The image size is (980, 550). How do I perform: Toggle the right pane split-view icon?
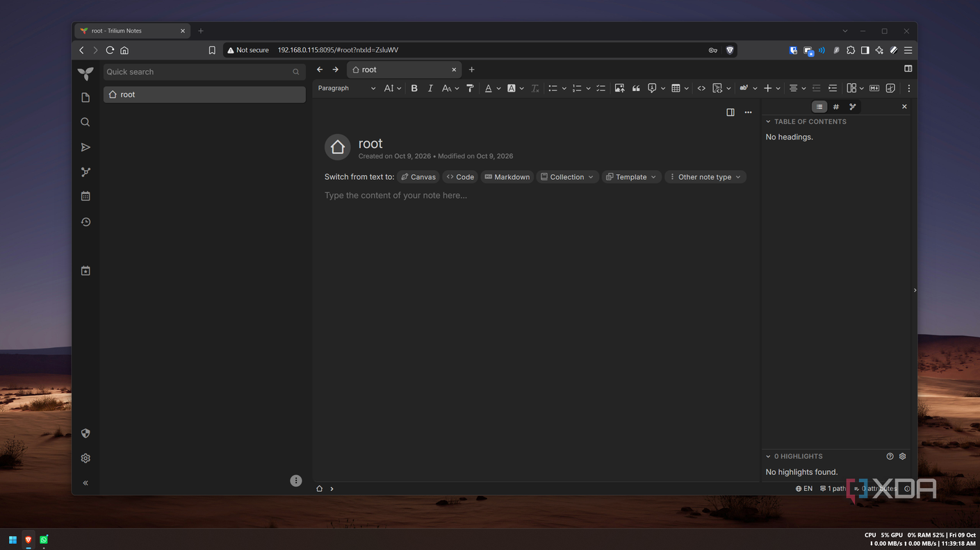908,69
